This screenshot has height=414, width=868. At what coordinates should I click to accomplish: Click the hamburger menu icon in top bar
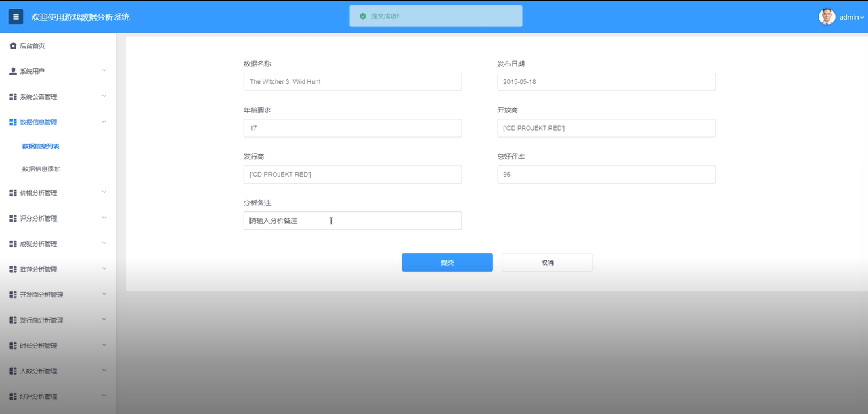[x=16, y=16]
